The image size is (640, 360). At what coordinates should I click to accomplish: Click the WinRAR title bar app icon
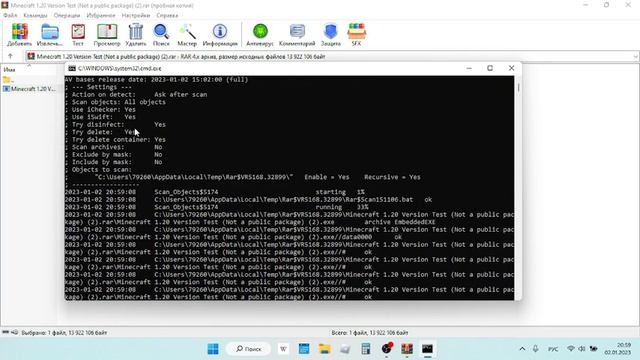5,5
